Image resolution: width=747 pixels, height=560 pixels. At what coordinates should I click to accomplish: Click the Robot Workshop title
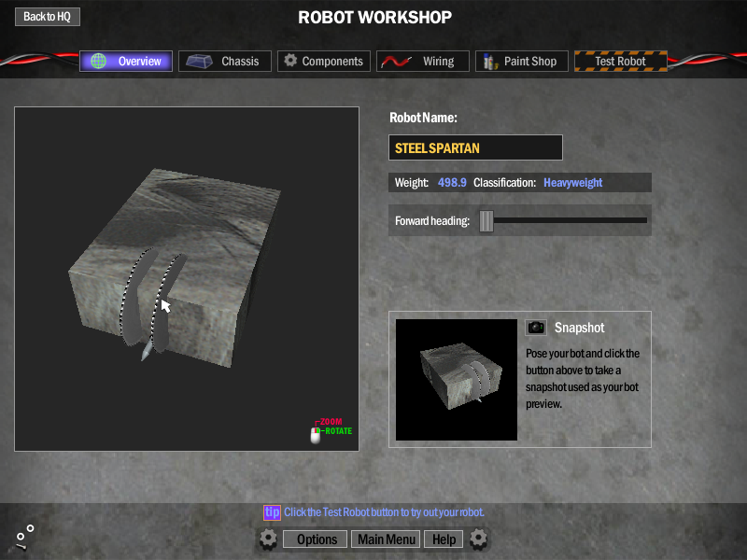375,18
